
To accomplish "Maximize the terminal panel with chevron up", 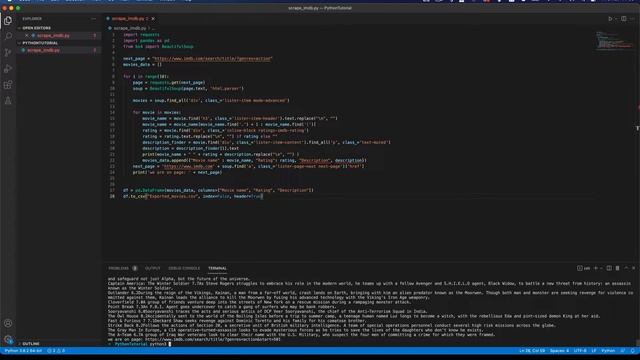I will (x=626, y=268).
